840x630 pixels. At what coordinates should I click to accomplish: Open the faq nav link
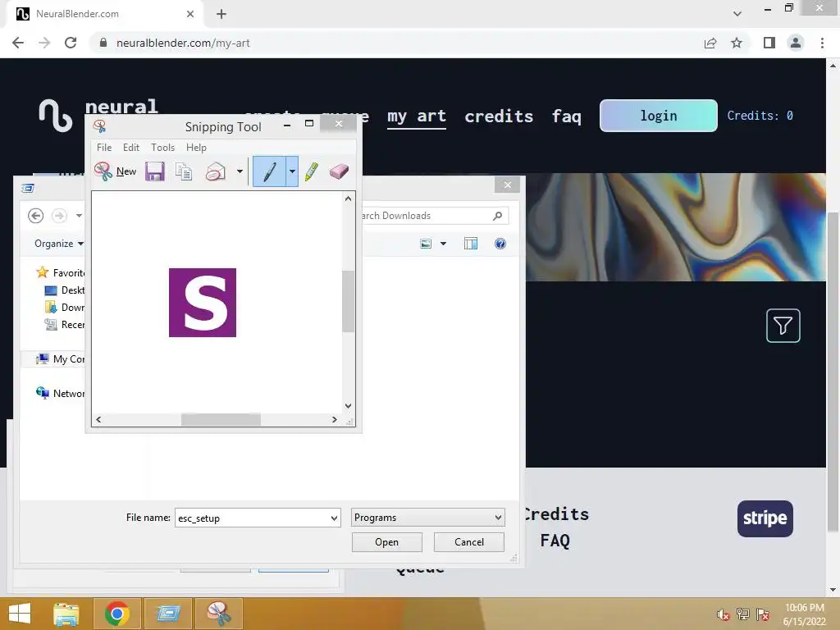pyautogui.click(x=566, y=116)
